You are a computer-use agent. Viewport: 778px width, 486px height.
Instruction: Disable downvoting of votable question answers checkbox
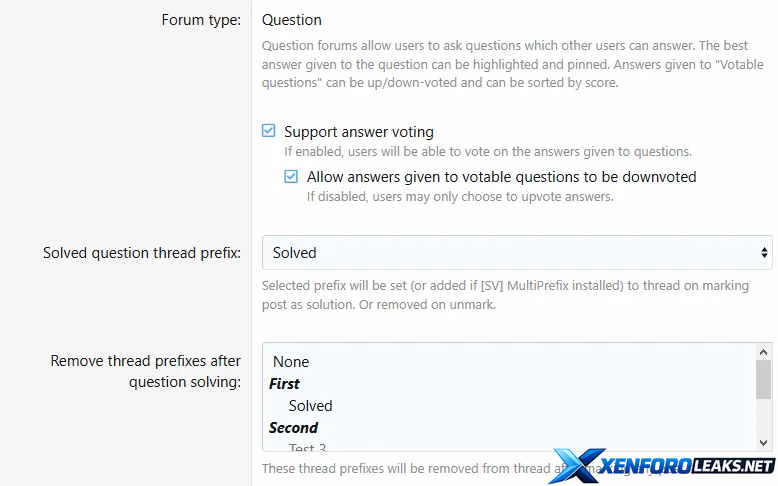291,177
